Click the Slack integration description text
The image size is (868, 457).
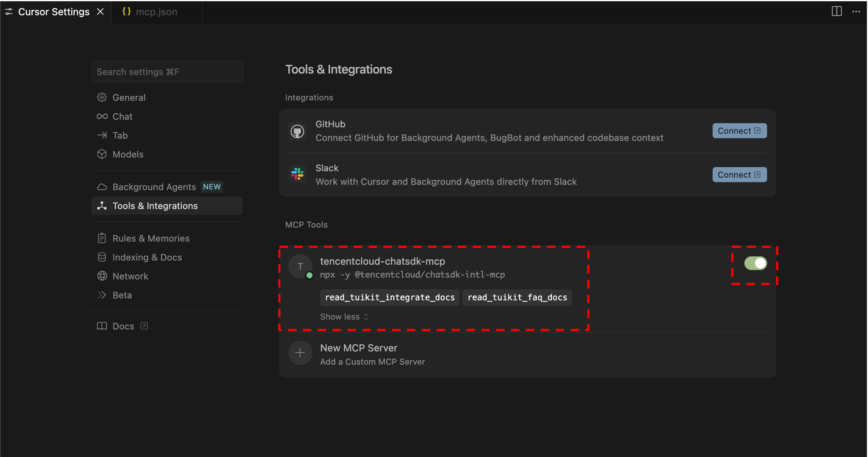(x=446, y=182)
